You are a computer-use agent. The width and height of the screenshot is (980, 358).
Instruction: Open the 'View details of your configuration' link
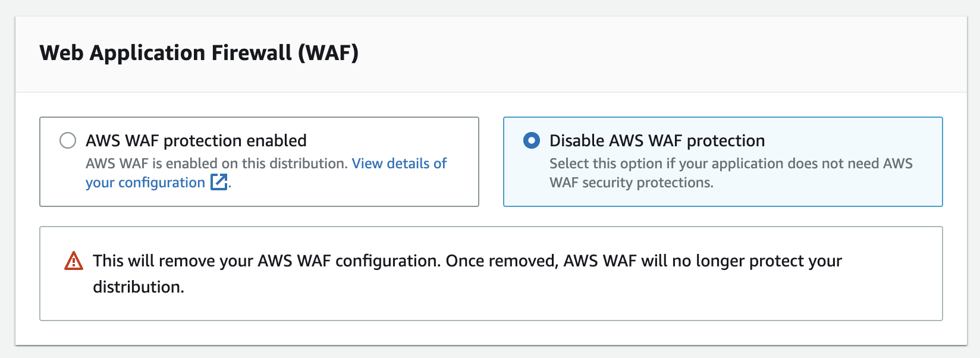(x=266, y=172)
